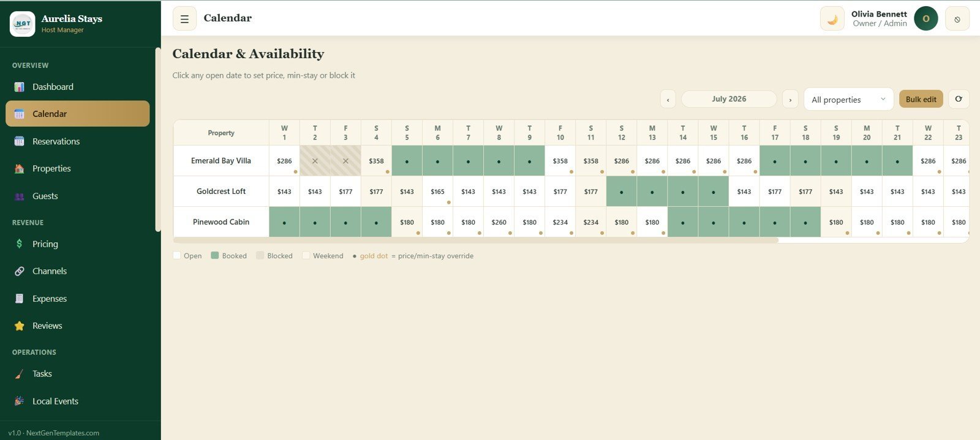Click the Pricing dollar icon
This screenshot has height=440, width=980.
coord(20,244)
